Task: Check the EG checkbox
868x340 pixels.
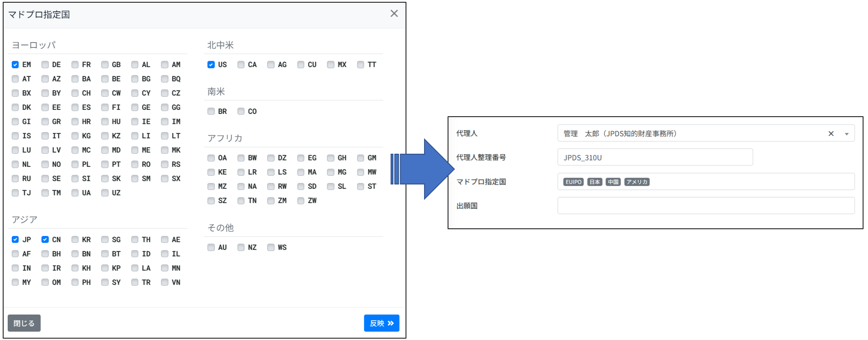Action: click(301, 158)
